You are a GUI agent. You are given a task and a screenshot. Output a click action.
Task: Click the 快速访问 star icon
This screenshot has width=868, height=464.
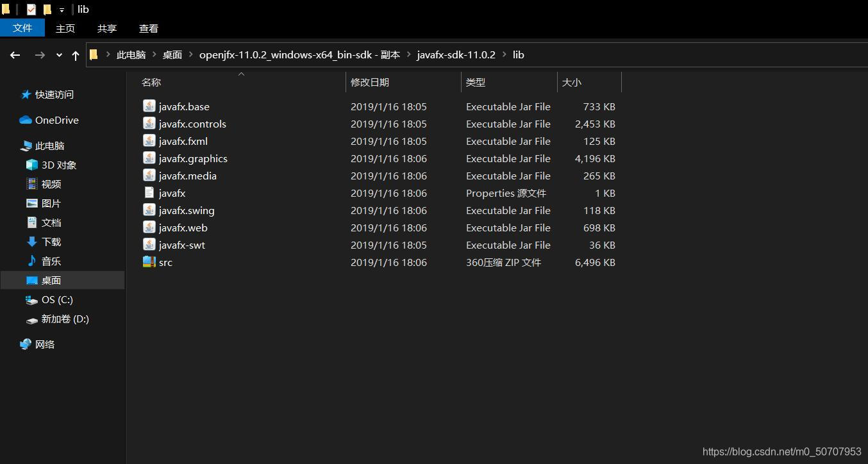(26, 94)
